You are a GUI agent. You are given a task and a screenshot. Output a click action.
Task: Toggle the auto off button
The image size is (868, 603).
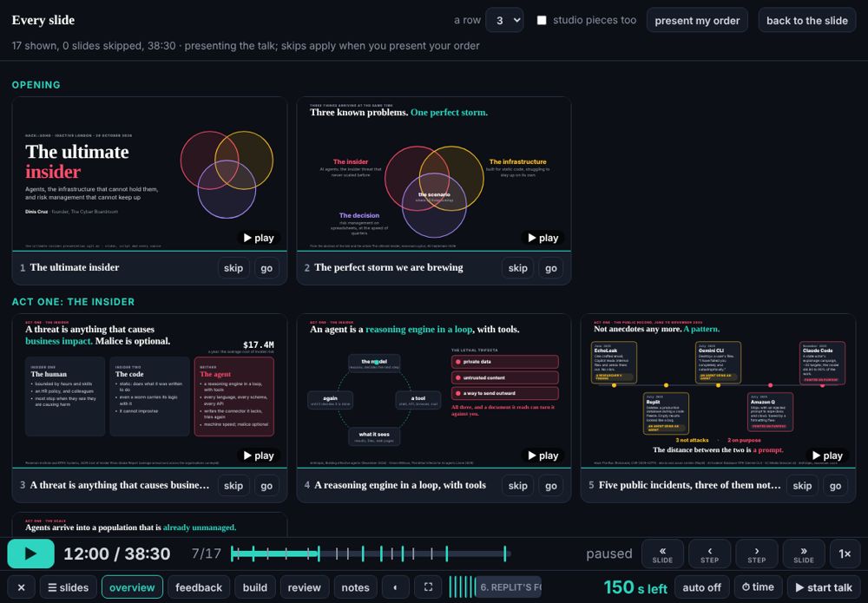point(701,587)
